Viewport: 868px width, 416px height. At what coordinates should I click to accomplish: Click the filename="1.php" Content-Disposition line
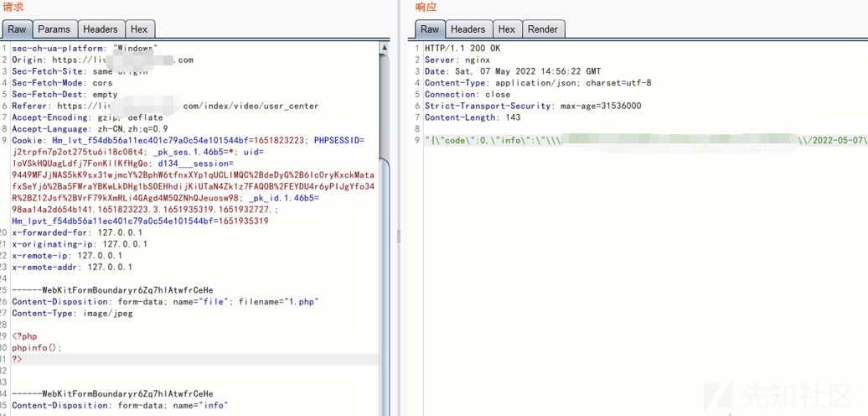click(166, 302)
